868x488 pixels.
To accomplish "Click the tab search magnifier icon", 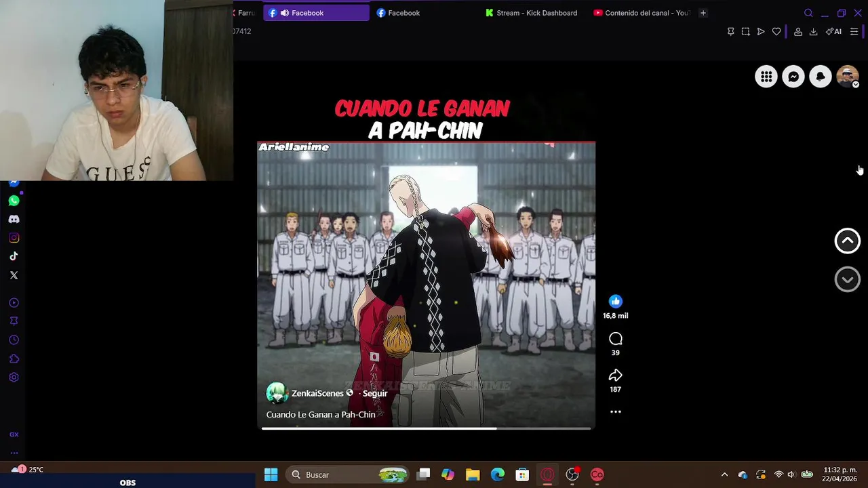I will click(x=808, y=13).
